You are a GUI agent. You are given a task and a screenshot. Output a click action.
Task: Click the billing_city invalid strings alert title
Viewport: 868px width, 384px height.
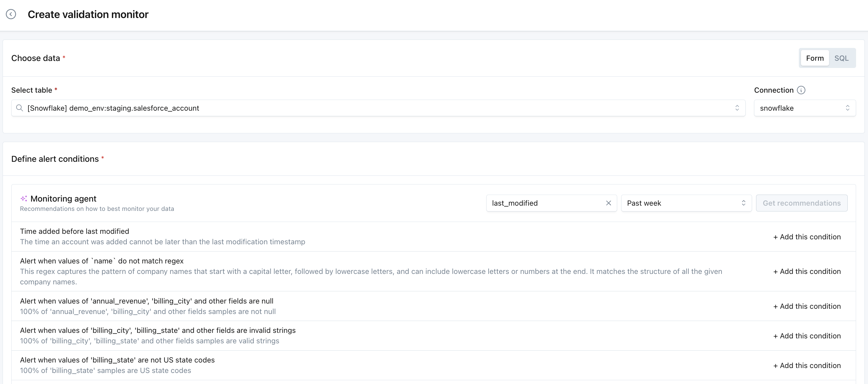[158, 330]
